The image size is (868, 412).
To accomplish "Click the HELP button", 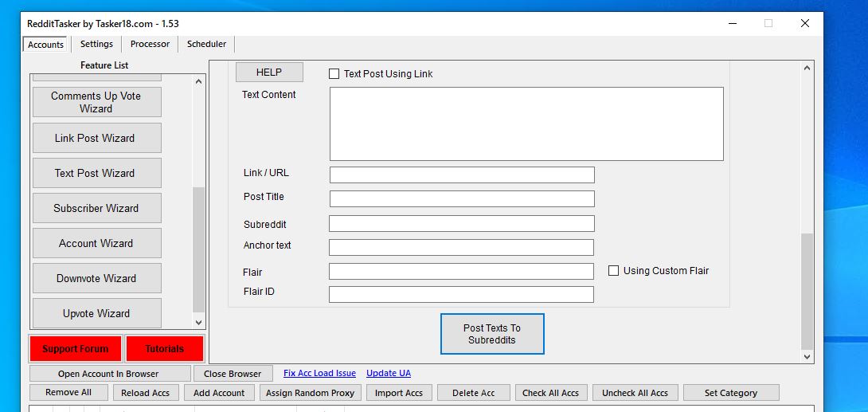I will coord(269,72).
